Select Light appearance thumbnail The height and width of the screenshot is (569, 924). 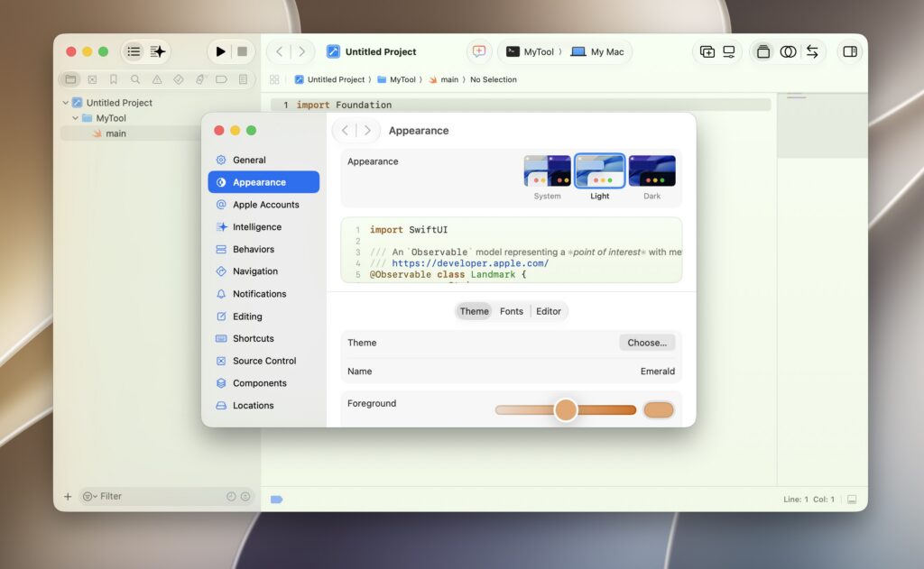(x=600, y=170)
